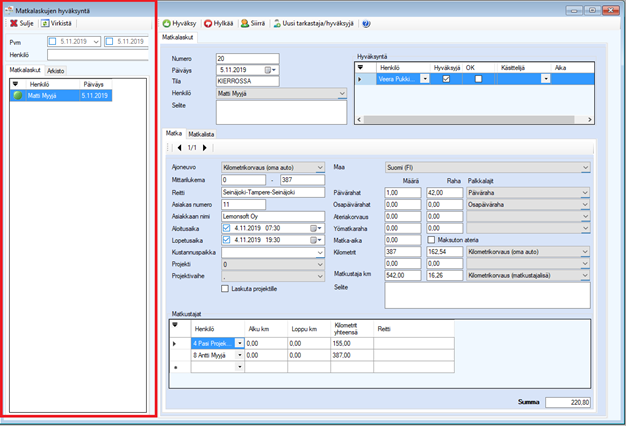The height and width of the screenshot is (426, 626).
Task: Select the Matkalaskut tab in detail pane
Action: [178, 37]
